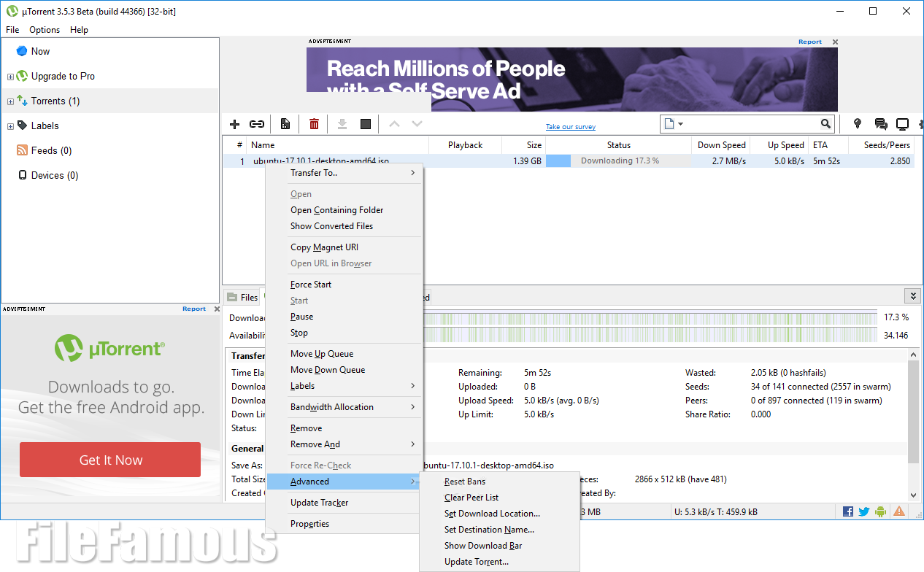Viewport: 924px width, 572px height.
Task: Click the Devices phone icon
Action: [22, 175]
